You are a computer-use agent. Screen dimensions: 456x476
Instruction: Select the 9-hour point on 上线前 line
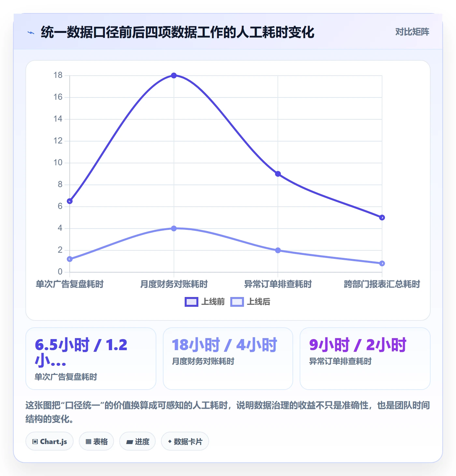pos(278,174)
